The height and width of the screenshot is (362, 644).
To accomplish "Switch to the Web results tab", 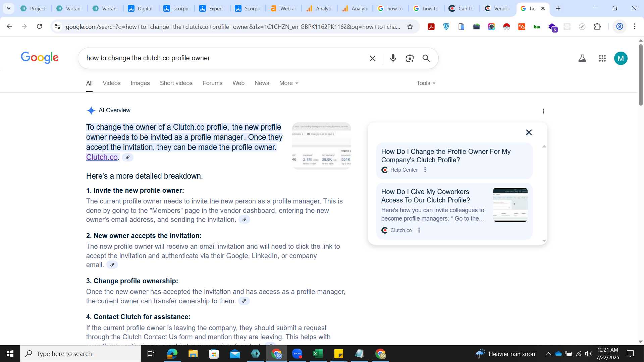I will coord(238,83).
